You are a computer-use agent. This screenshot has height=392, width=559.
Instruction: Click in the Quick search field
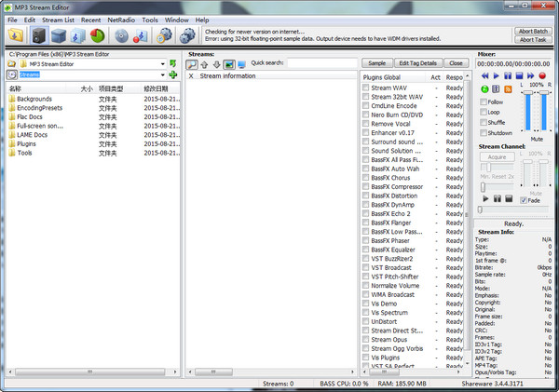pos(320,63)
